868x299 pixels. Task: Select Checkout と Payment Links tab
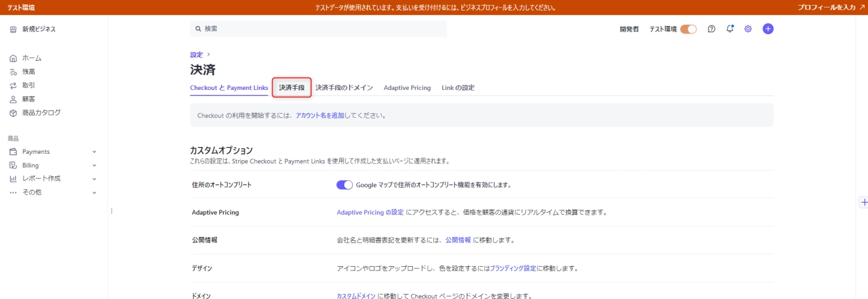229,88
